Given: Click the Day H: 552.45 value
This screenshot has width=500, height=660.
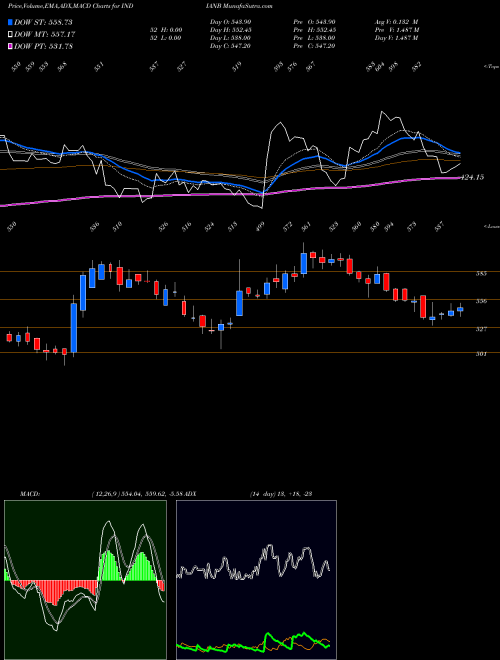Looking at the screenshot, I should [230, 30].
